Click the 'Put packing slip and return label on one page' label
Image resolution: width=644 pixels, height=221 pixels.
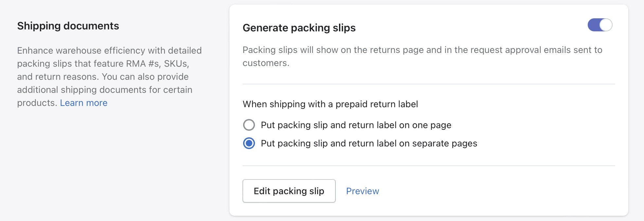[356, 125]
